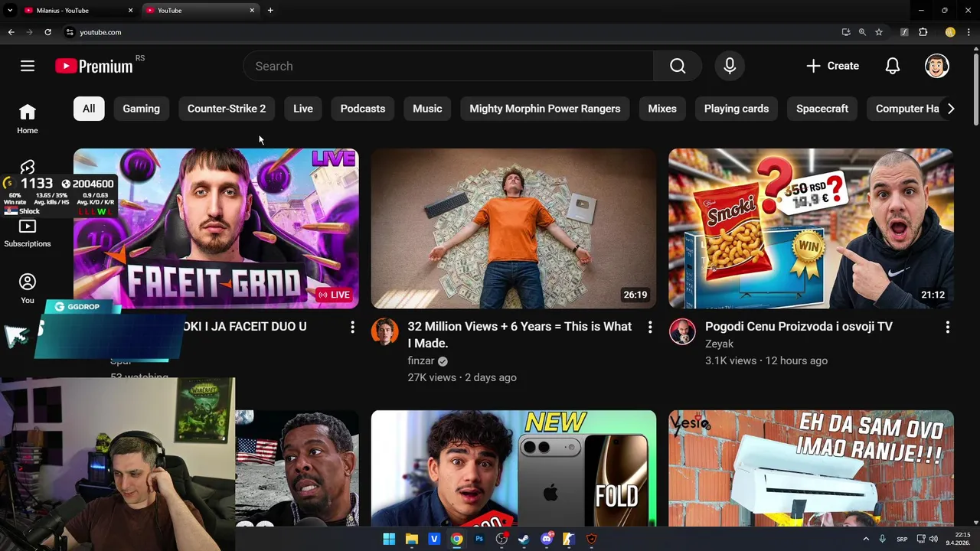Open options for the FACEIT DUO live video
980x551 pixels.
pos(352,328)
